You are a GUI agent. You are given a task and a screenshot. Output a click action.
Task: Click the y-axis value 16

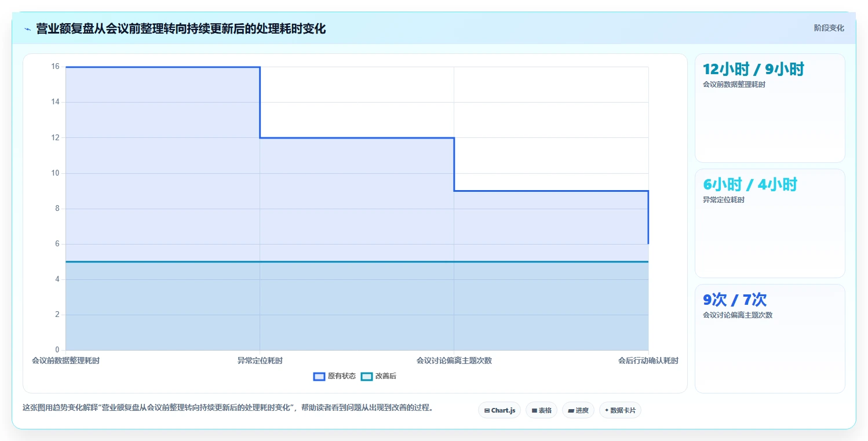[55, 67]
